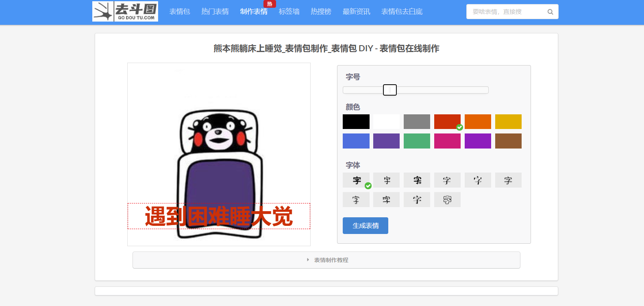The image size is (644, 306).
Task: Pick the black color swatch
Action: tap(356, 122)
